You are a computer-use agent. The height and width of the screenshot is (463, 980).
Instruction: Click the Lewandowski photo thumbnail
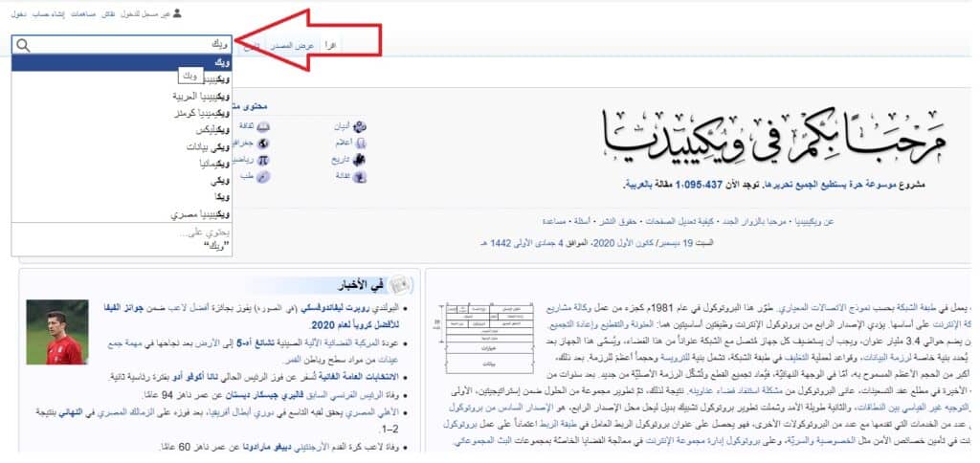click(x=57, y=332)
